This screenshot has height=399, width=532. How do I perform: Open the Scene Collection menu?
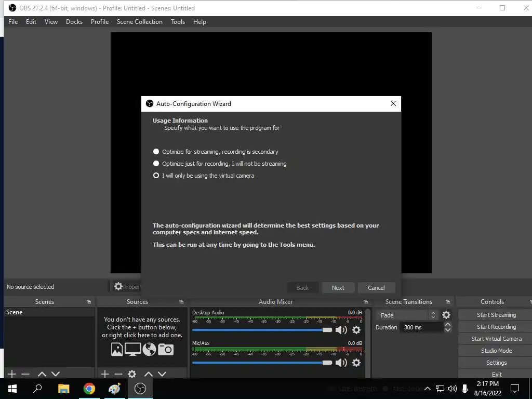click(x=139, y=22)
